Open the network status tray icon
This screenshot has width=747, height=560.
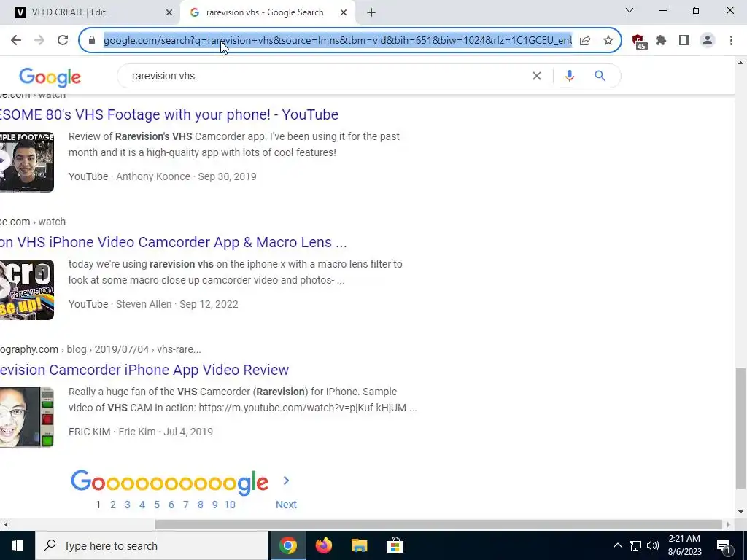tap(635, 545)
